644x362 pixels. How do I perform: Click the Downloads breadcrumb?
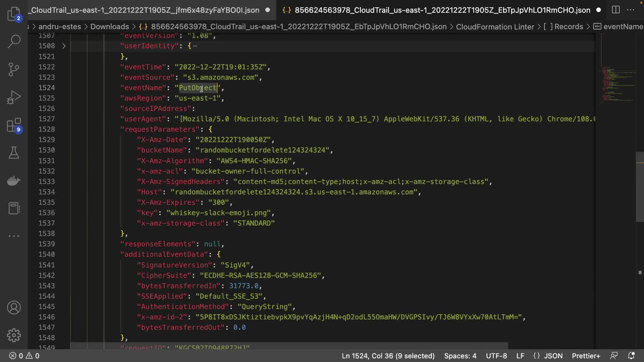click(x=110, y=26)
